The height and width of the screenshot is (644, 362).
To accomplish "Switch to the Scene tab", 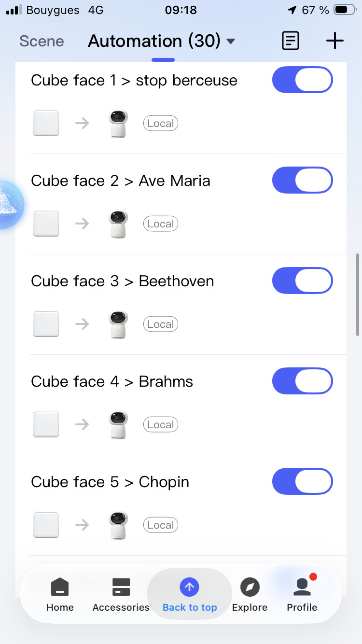I will (x=42, y=41).
